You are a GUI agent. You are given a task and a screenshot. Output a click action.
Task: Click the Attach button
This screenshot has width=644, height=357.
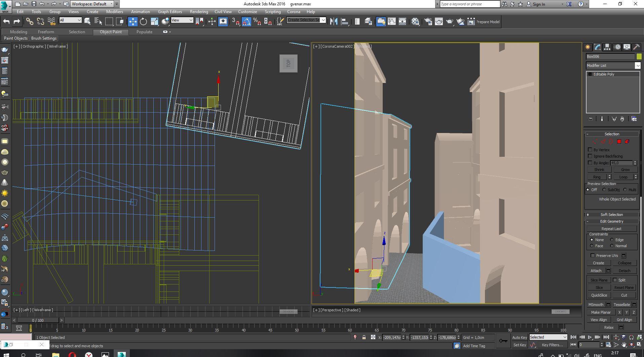(x=596, y=271)
